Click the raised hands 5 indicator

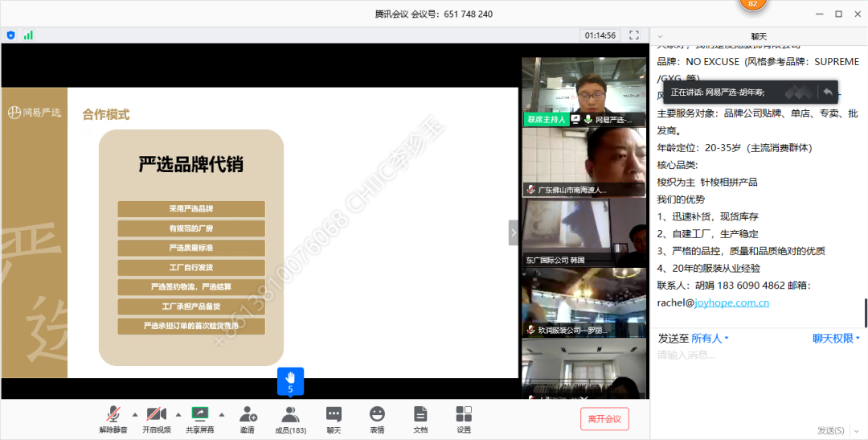click(x=291, y=382)
